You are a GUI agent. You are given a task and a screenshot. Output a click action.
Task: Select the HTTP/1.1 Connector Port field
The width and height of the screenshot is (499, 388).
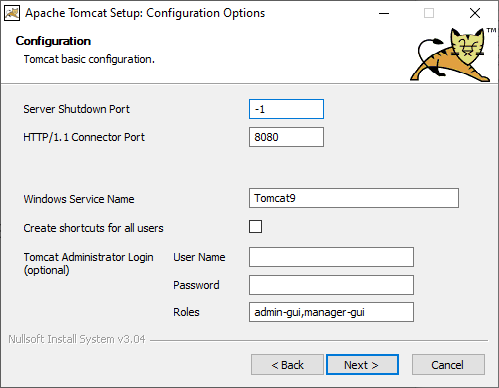pyautogui.click(x=286, y=137)
